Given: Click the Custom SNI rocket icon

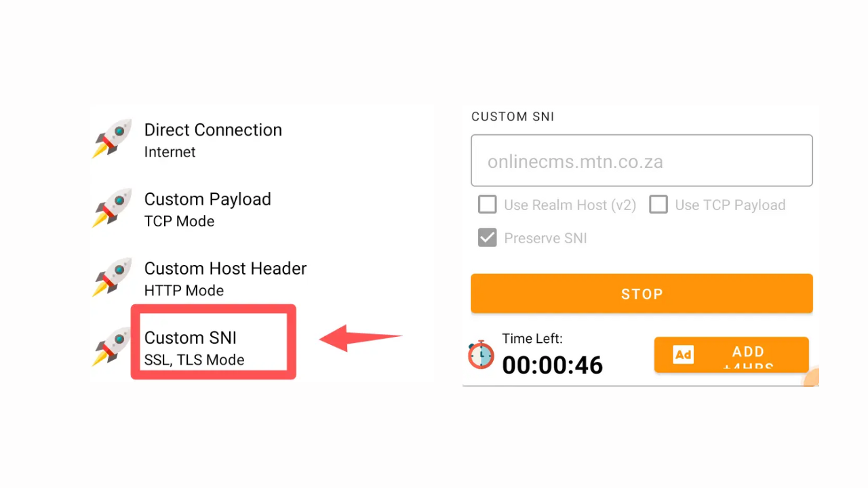Looking at the screenshot, I should pos(112,346).
